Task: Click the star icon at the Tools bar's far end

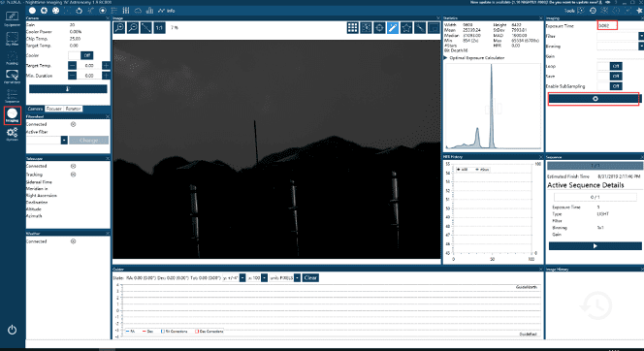Action: point(639,11)
